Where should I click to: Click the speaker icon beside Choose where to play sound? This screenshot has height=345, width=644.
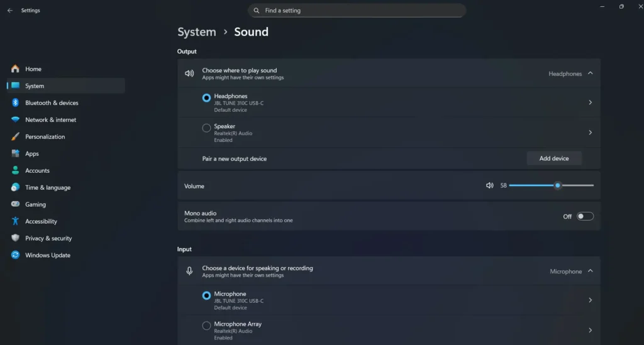[189, 74]
